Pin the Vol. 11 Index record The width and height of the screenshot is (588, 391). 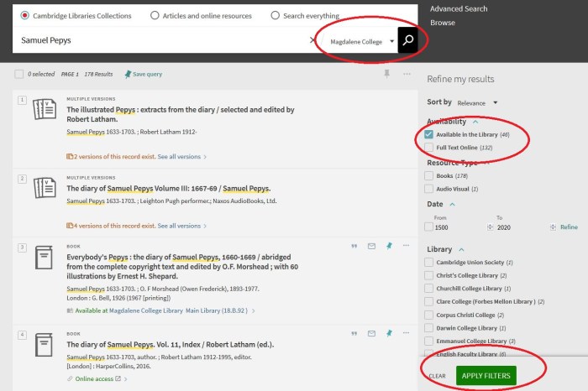pos(389,333)
